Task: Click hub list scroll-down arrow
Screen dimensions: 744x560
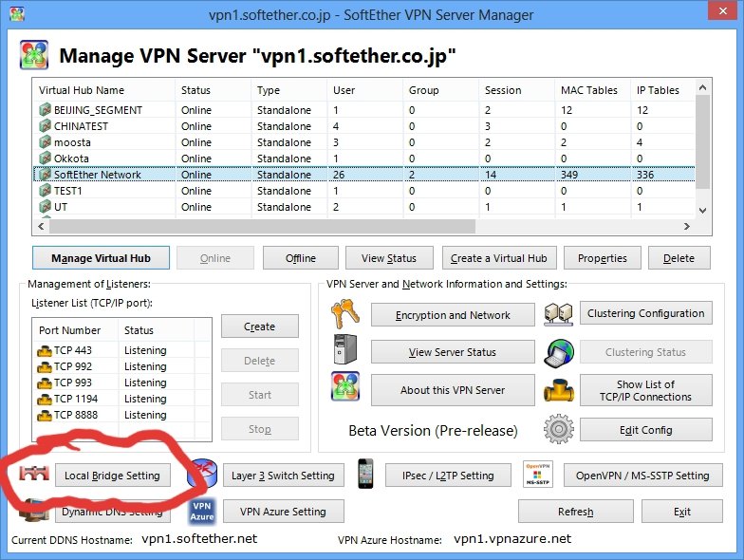Action: (702, 211)
